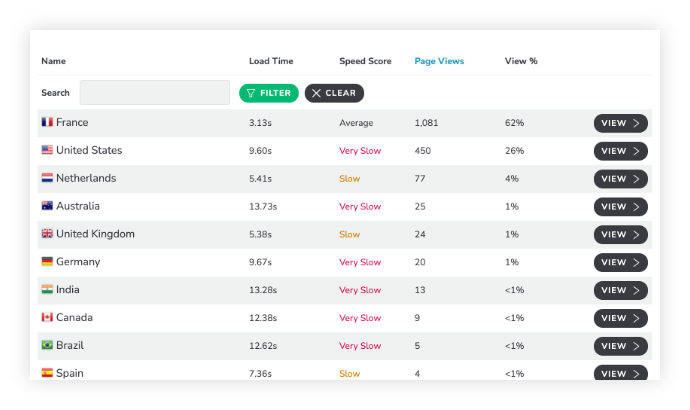690x410 pixels.
Task: Open View details for Spain
Action: pos(620,373)
